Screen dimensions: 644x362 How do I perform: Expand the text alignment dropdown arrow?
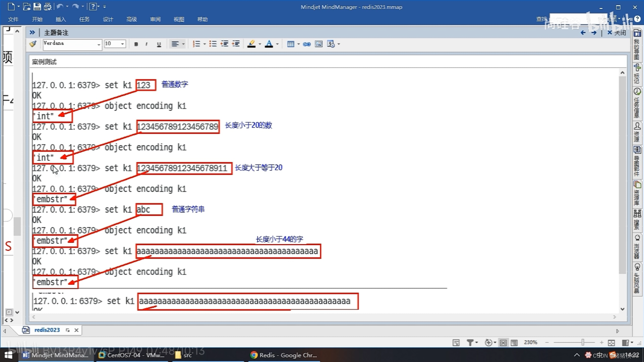pyautogui.click(x=183, y=44)
